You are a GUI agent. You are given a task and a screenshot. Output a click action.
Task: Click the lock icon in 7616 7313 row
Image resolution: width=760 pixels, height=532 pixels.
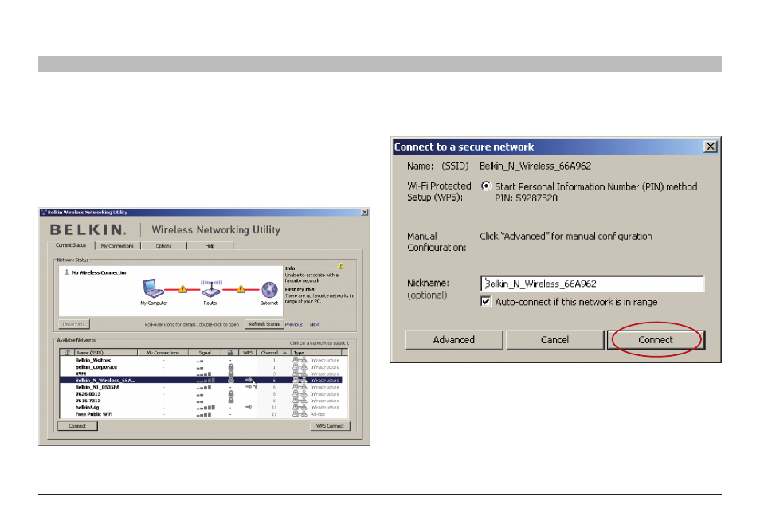pyautogui.click(x=231, y=401)
